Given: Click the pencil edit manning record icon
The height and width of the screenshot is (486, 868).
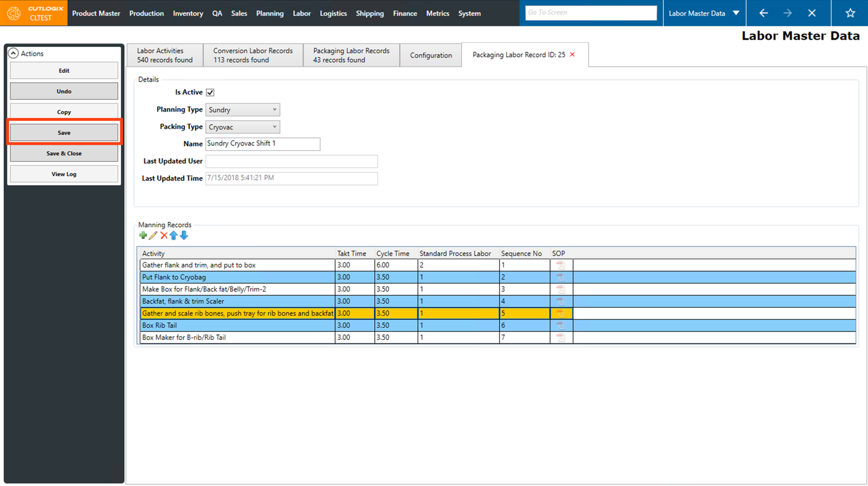Looking at the screenshot, I should [x=153, y=235].
